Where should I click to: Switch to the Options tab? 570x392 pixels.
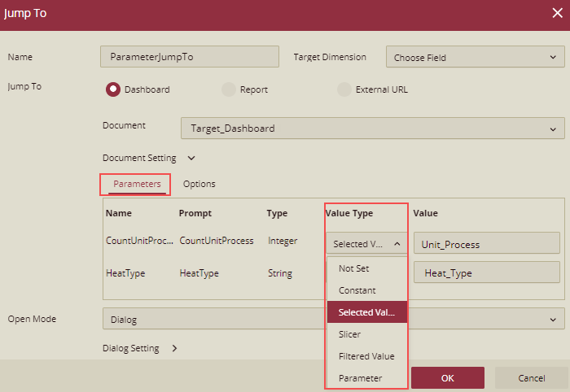pos(199,184)
